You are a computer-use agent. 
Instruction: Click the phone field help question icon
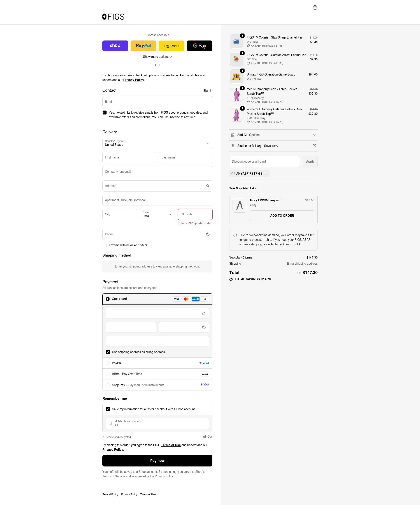point(208,234)
